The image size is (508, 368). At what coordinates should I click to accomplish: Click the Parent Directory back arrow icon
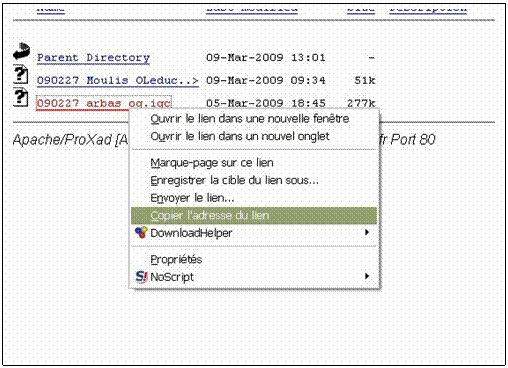tap(21, 51)
